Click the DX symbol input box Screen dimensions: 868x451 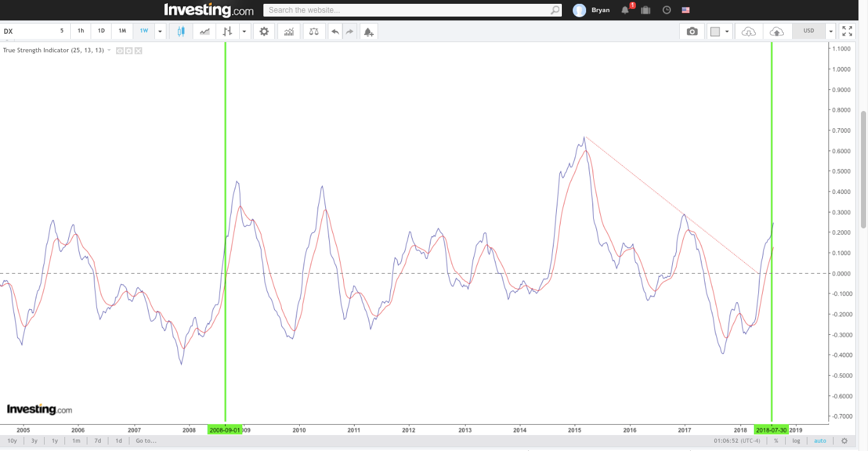(x=27, y=31)
